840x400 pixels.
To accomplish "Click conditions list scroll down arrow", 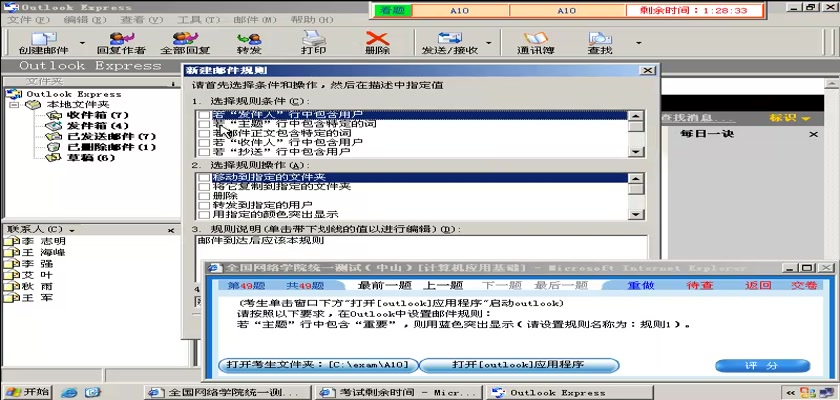I will 636,152.
